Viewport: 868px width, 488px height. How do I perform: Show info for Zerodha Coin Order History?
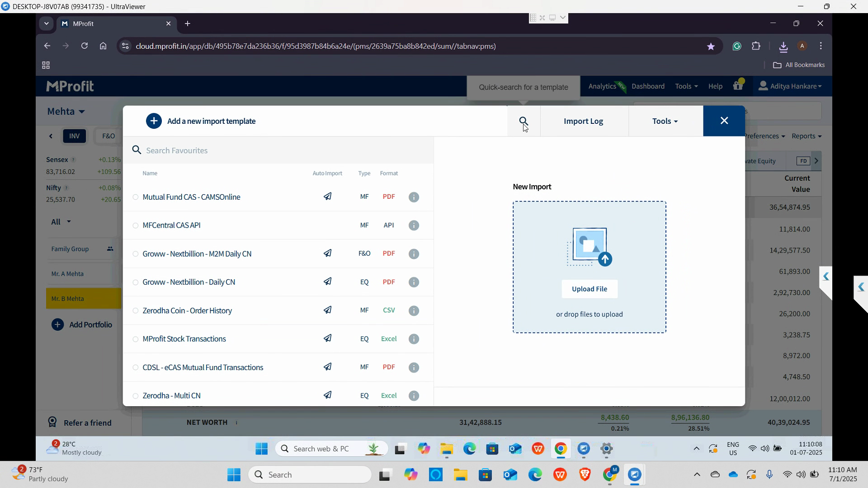click(414, 311)
